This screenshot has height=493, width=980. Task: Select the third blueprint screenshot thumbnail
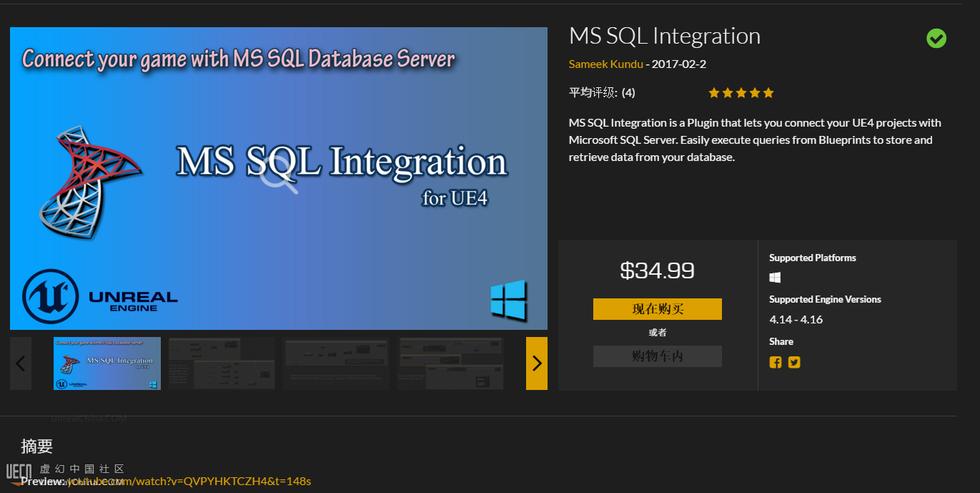336,363
